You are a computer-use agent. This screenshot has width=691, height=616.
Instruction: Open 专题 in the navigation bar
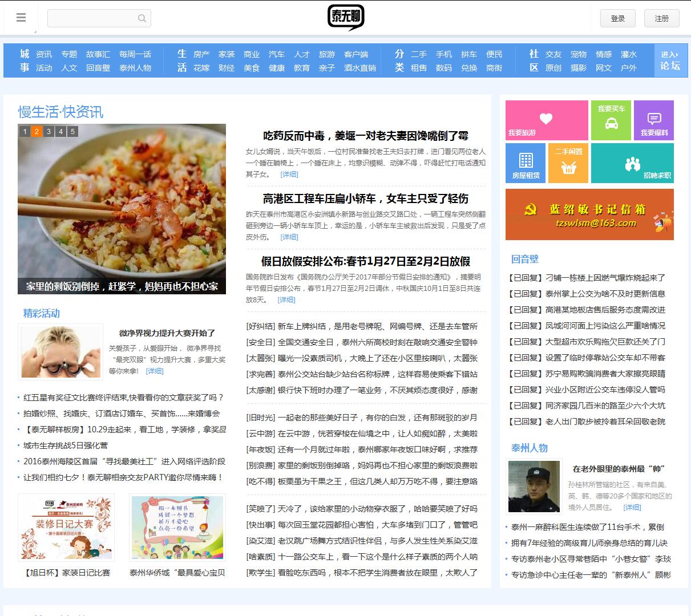(69, 54)
